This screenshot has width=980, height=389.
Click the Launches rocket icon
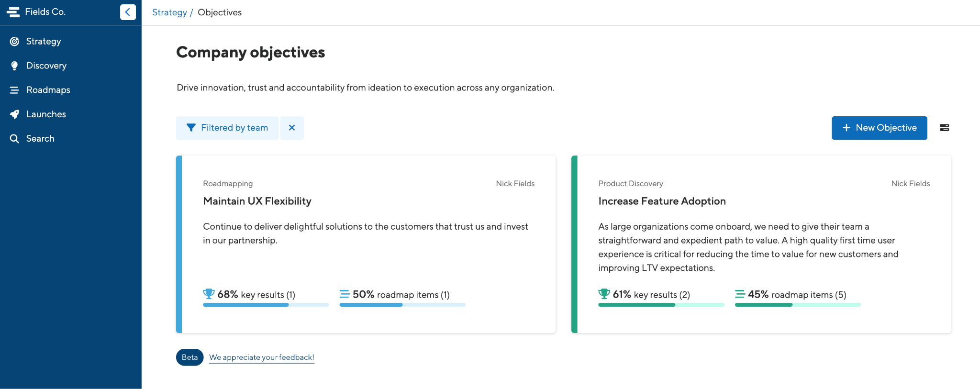coord(15,114)
